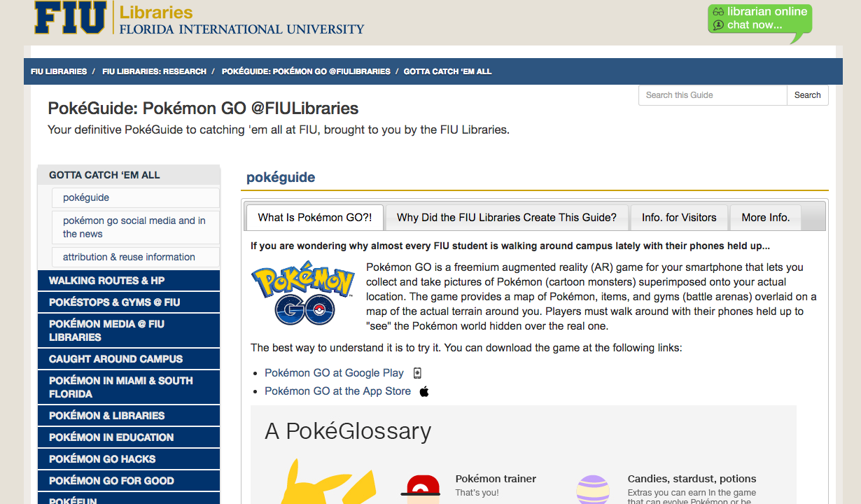Open POKÉMON GO HACKS sidebar page

point(129,459)
